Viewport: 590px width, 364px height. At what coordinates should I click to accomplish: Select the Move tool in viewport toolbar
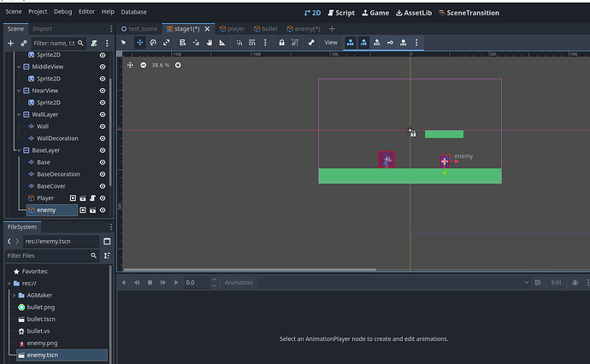pyautogui.click(x=139, y=42)
